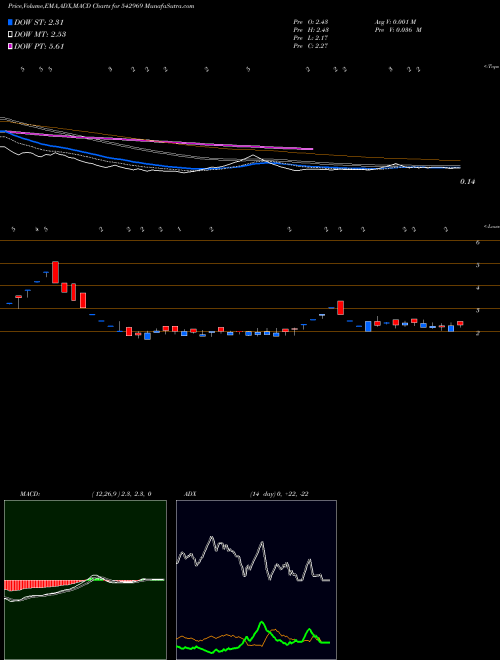This screenshot has width=500, height=660.
Task: Click the ADX panel title
Action: (190, 494)
